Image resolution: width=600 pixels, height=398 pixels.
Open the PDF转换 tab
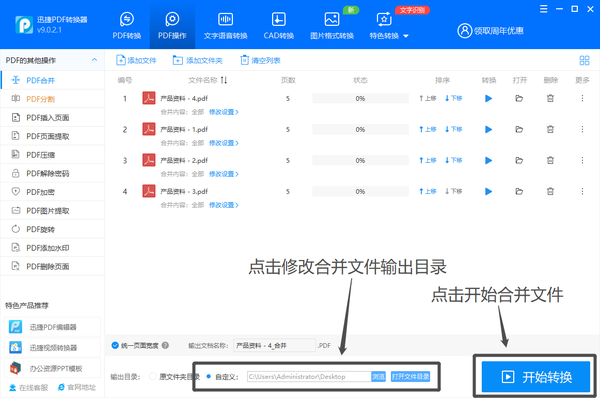[127, 26]
